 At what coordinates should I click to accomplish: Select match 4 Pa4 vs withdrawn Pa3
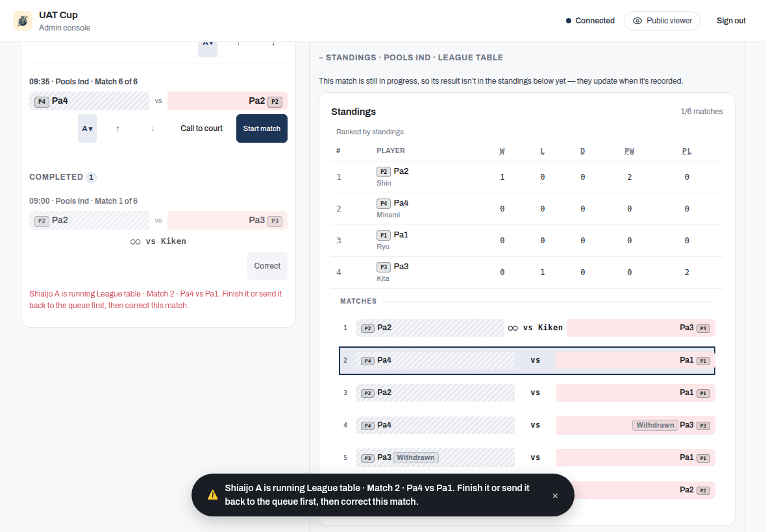pyautogui.click(x=527, y=425)
